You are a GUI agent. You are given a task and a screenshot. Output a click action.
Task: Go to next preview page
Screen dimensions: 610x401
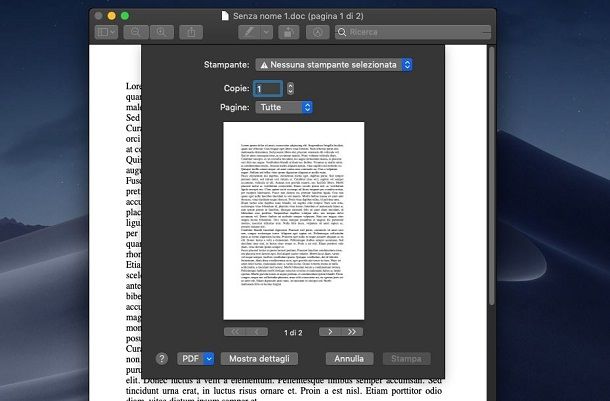tap(330, 332)
